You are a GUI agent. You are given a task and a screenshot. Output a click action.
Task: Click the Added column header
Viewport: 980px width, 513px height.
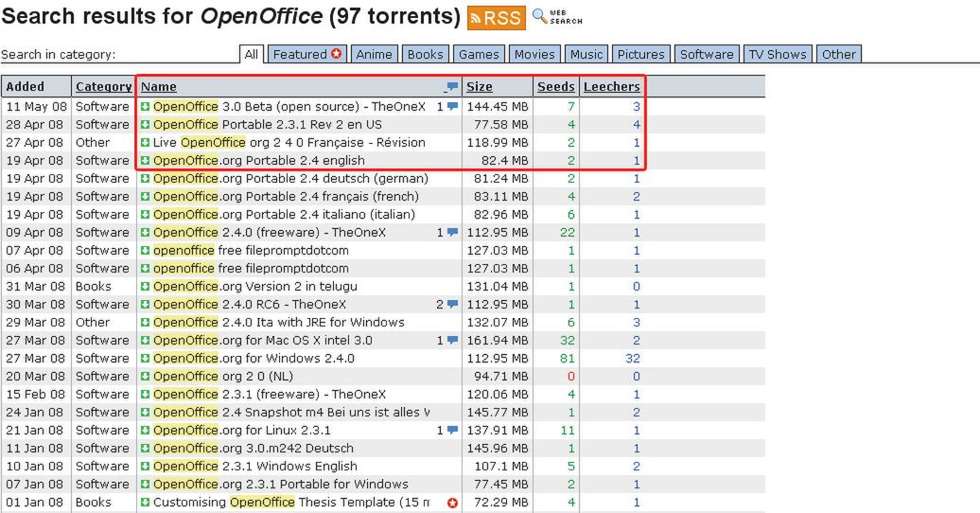coord(25,87)
